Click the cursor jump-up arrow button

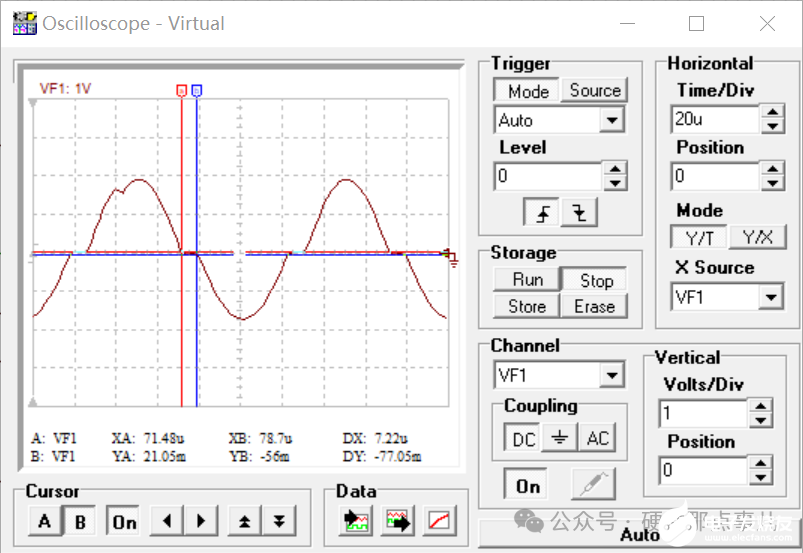point(244,521)
